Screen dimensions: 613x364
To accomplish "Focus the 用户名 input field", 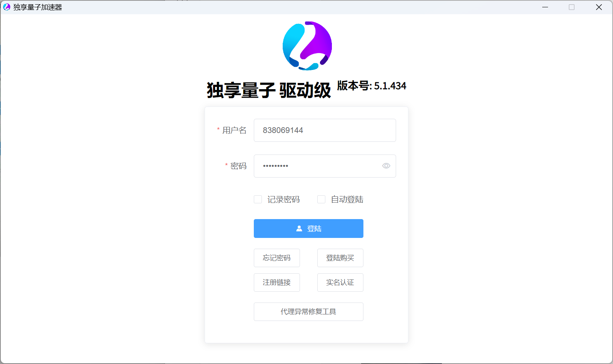I will (325, 130).
